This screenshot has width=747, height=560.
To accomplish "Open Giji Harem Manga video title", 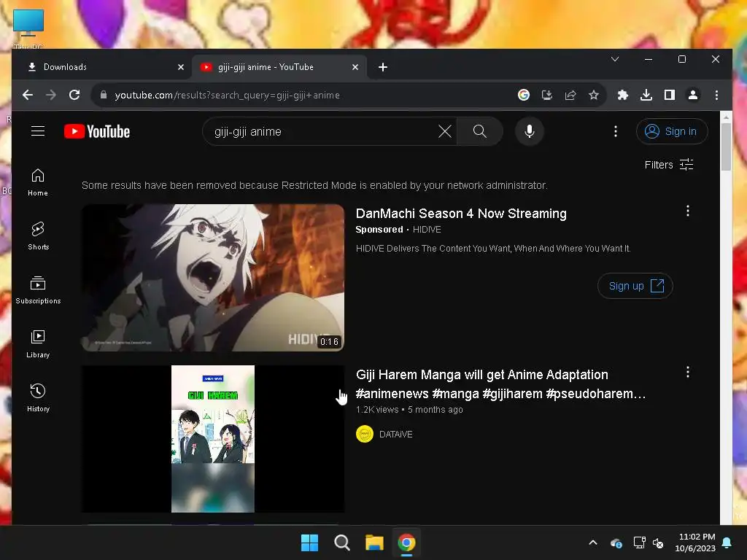I will [500, 384].
